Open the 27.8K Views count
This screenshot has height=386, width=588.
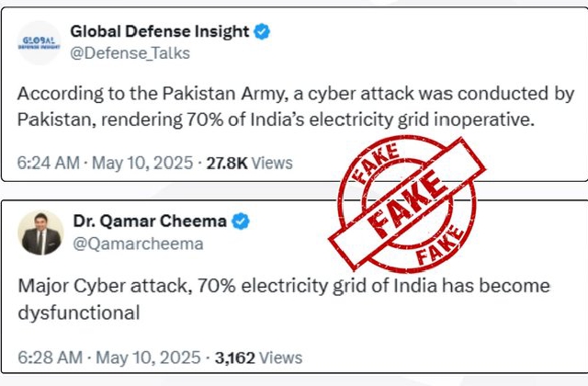(249, 164)
